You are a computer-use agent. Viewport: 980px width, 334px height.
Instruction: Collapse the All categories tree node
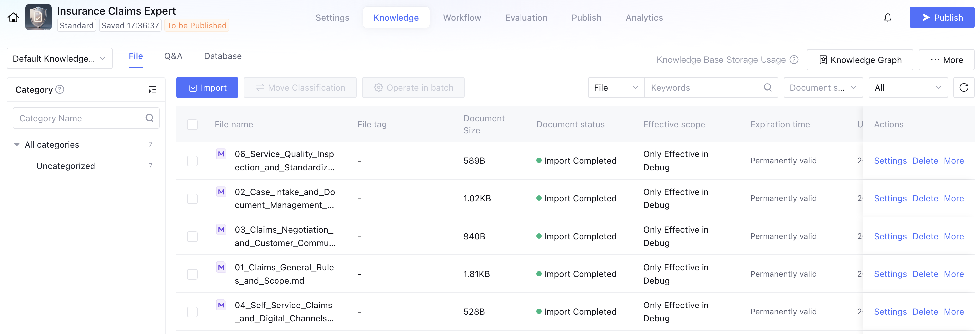pos(17,144)
